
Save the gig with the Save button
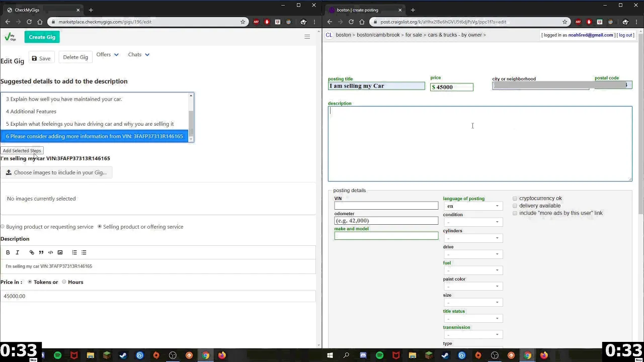[x=41, y=58]
